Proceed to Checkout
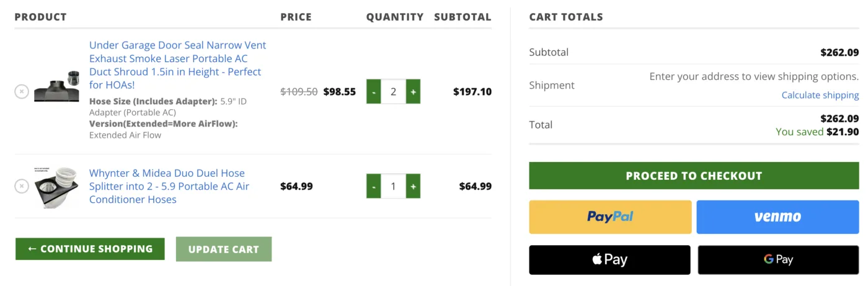 [x=694, y=176]
